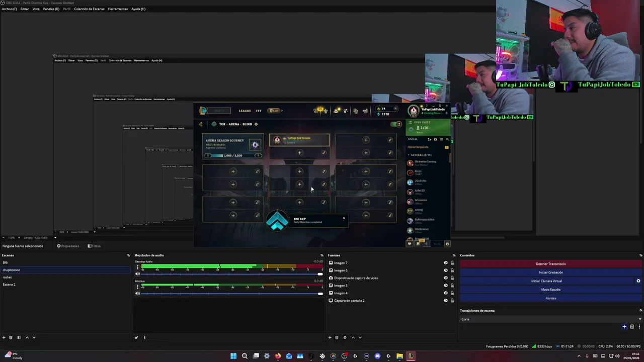Hide Captura de pantalla 2 eye icon
Image resolution: width=644 pixels, height=362 pixels.
(x=445, y=301)
